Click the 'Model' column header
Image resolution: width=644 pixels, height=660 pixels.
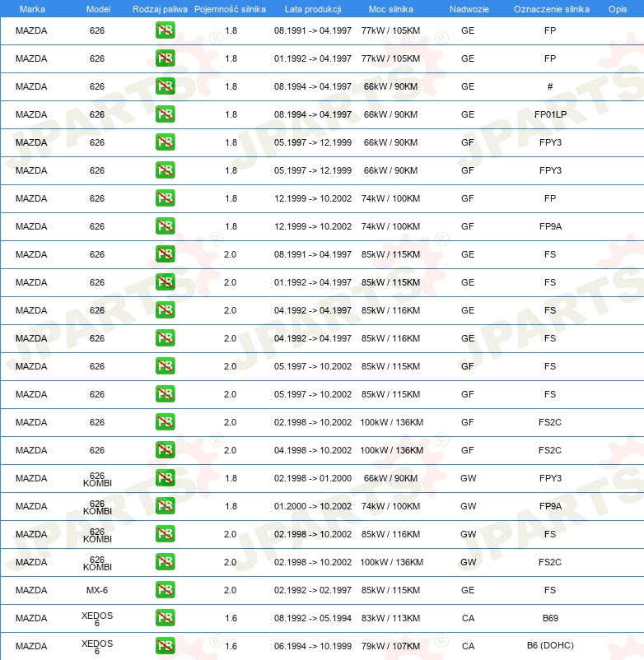pos(98,9)
